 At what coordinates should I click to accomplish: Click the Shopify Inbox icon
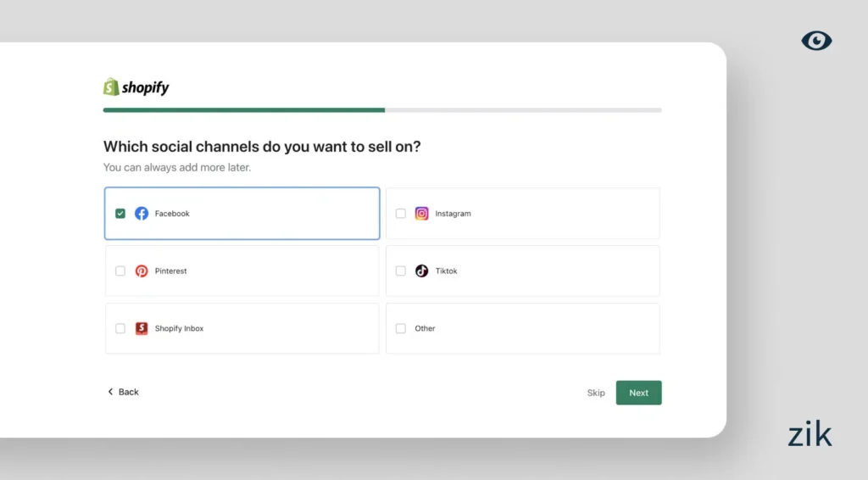(x=142, y=328)
